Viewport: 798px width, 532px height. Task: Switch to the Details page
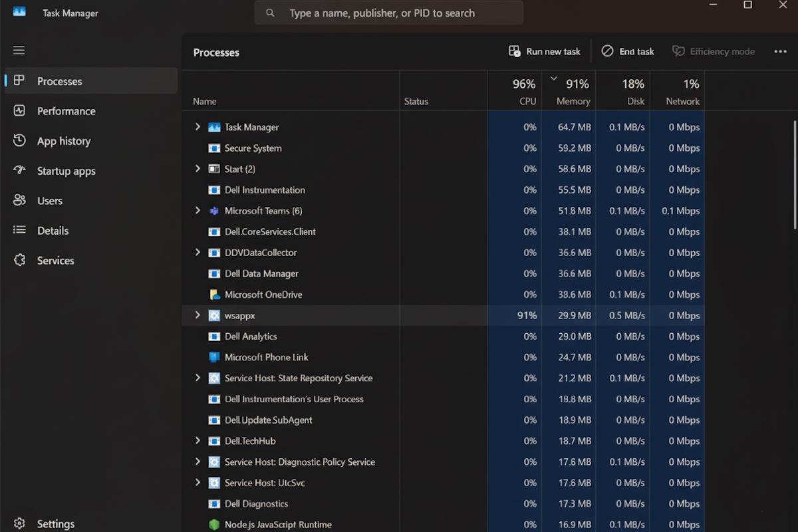coord(53,231)
